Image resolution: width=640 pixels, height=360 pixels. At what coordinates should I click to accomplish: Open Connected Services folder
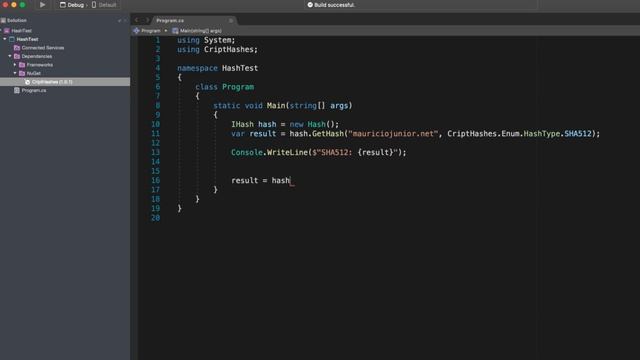43,48
